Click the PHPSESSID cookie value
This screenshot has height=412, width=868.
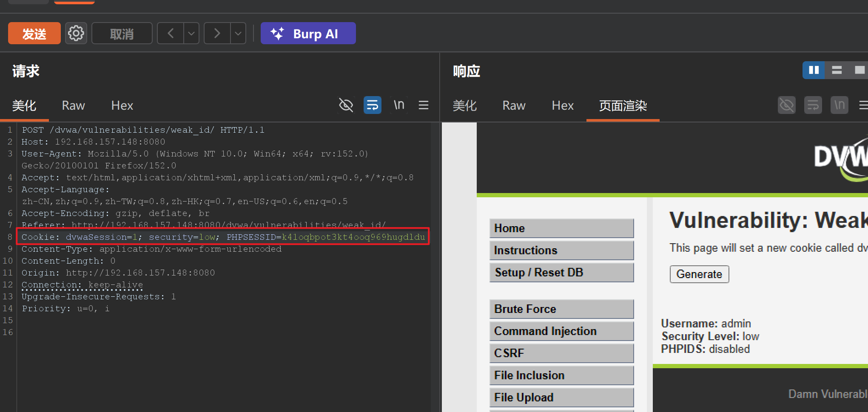pos(353,237)
